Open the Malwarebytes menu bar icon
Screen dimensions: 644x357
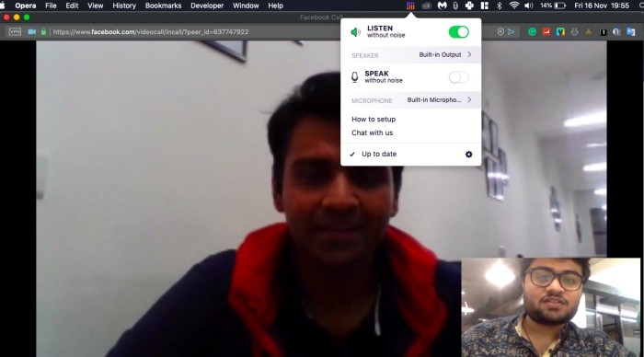pos(442,6)
